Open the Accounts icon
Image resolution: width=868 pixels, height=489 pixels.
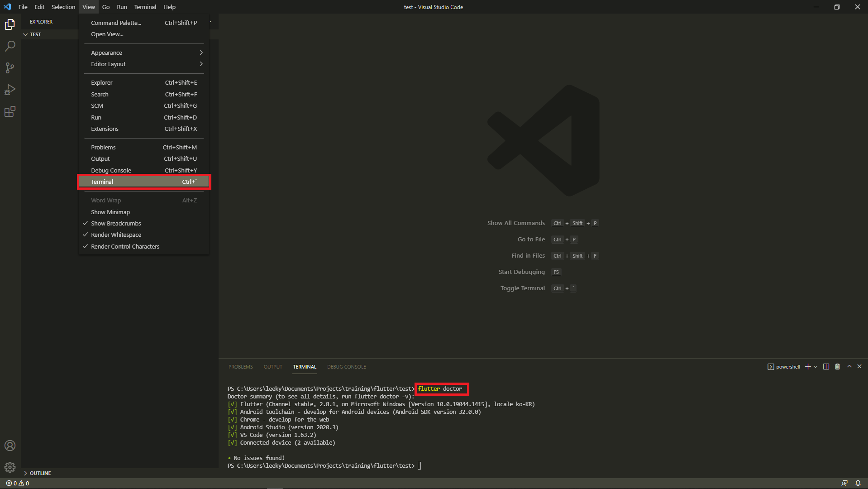pyautogui.click(x=10, y=446)
